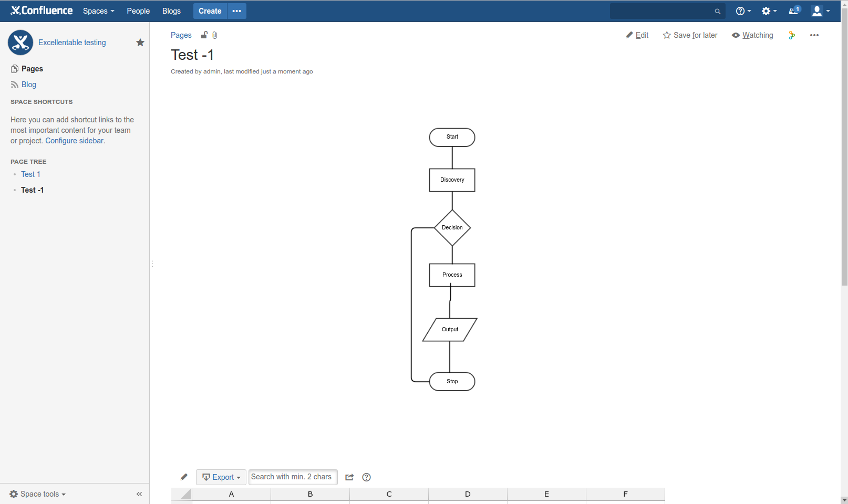Image resolution: width=848 pixels, height=504 pixels.
Task: Click the search magnifier in the header search field
Action: tap(717, 11)
